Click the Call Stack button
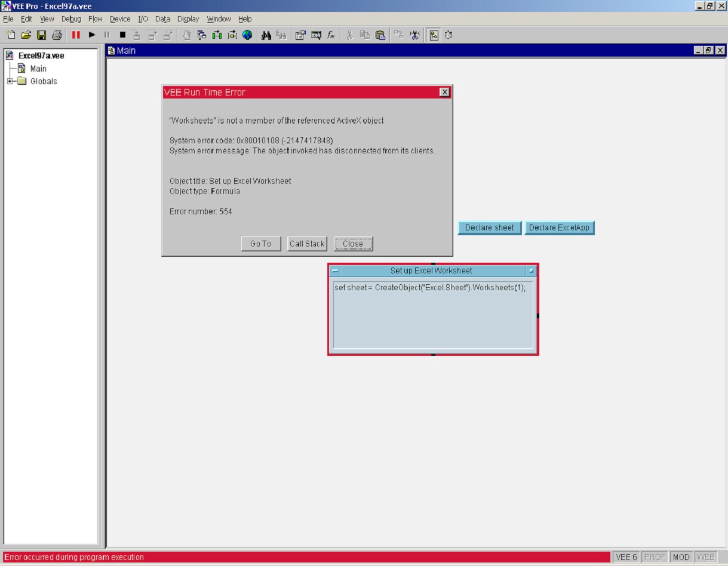 click(x=307, y=244)
